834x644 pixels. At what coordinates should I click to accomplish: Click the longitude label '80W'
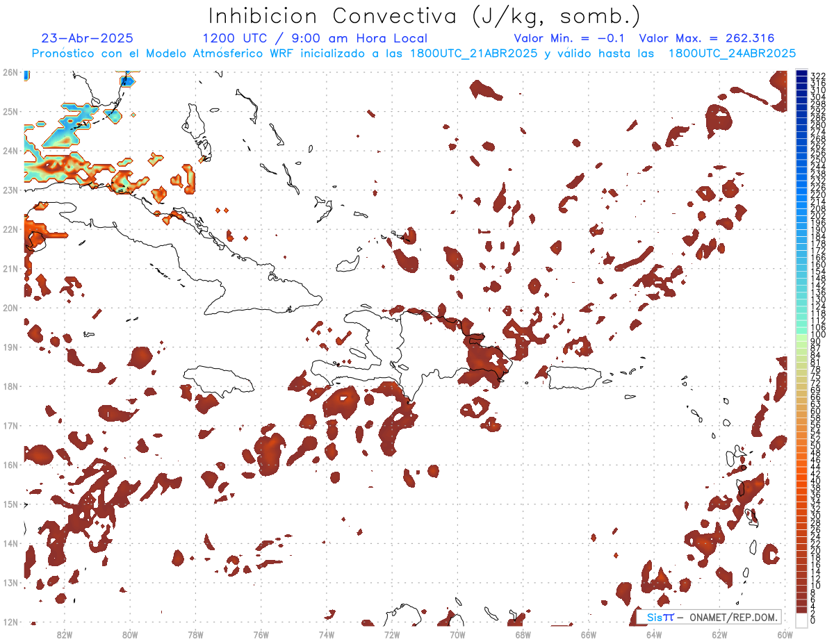pyautogui.click(x=130, y=634)
